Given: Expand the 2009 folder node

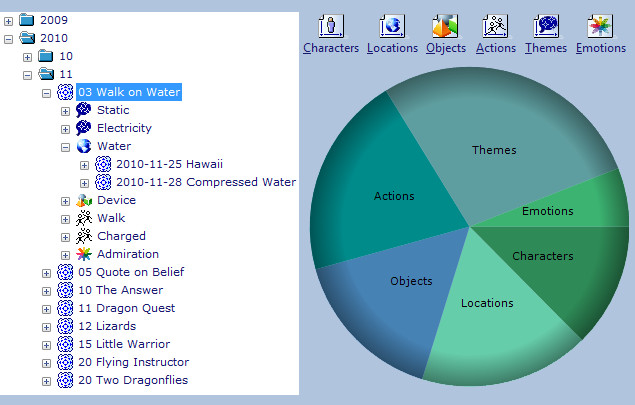Looking at the screenshot, I should (9, 21).
